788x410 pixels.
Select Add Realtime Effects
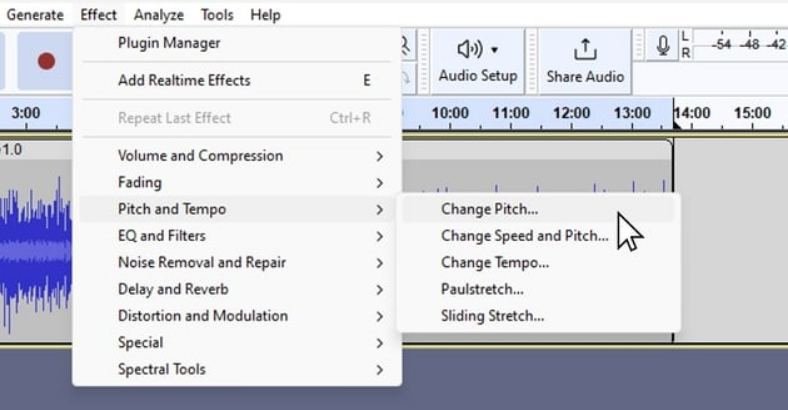(x=184, y=80)
